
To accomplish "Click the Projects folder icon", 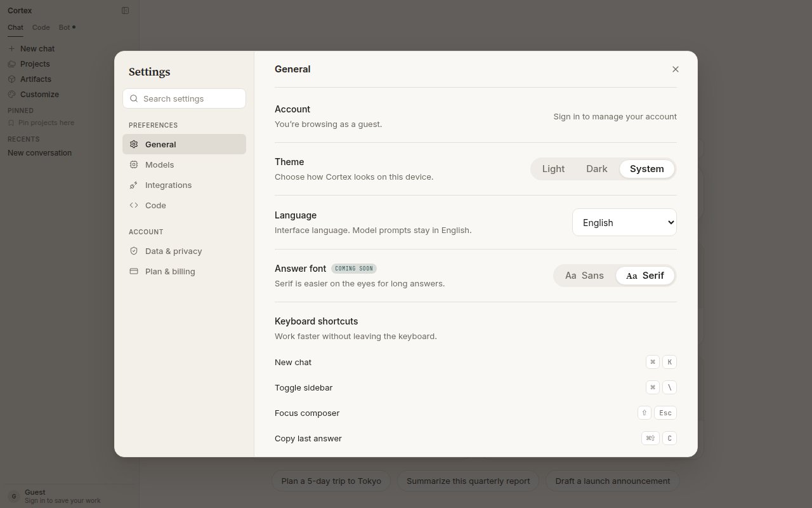I will click(11, 63).
